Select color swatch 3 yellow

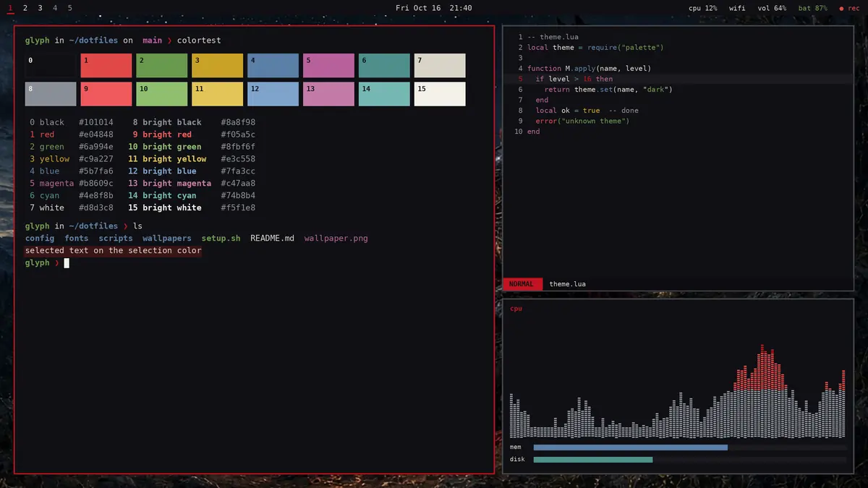218,66
